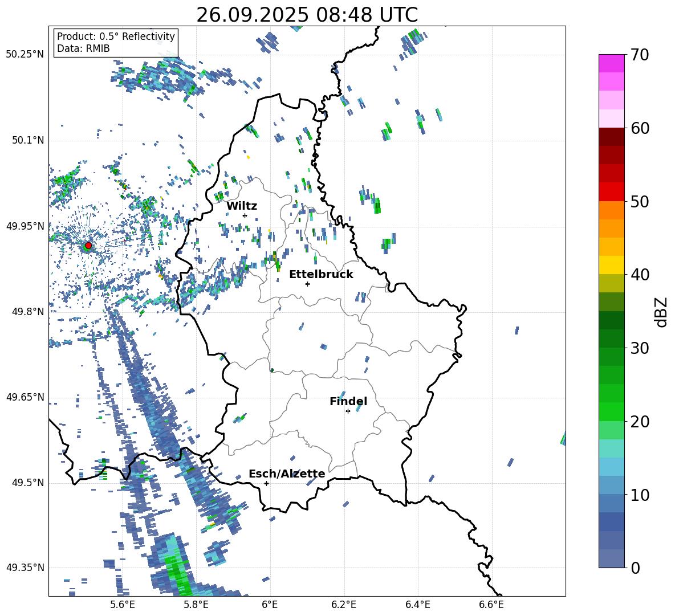Click the 49.35°N latitude label

(25, 568)
